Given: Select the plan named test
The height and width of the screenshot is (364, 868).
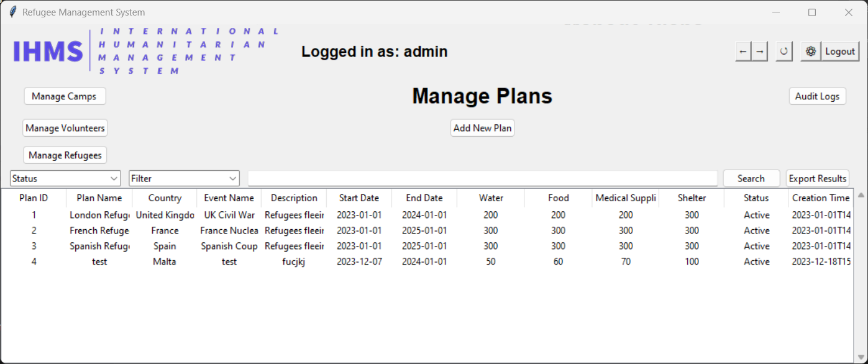Looking at the screenshot, I should (x=99, y=262).
